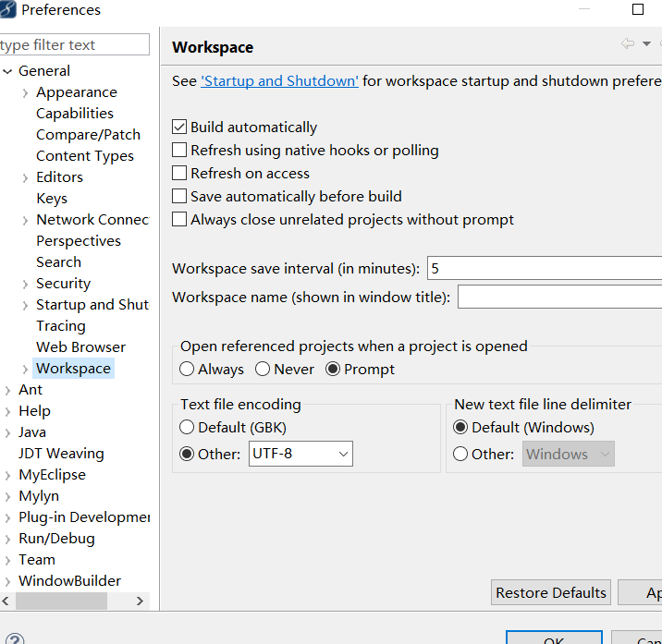Screen dimensions: 662x644
Task: Open Tracing preference page
Action: [x=61, y=326]
